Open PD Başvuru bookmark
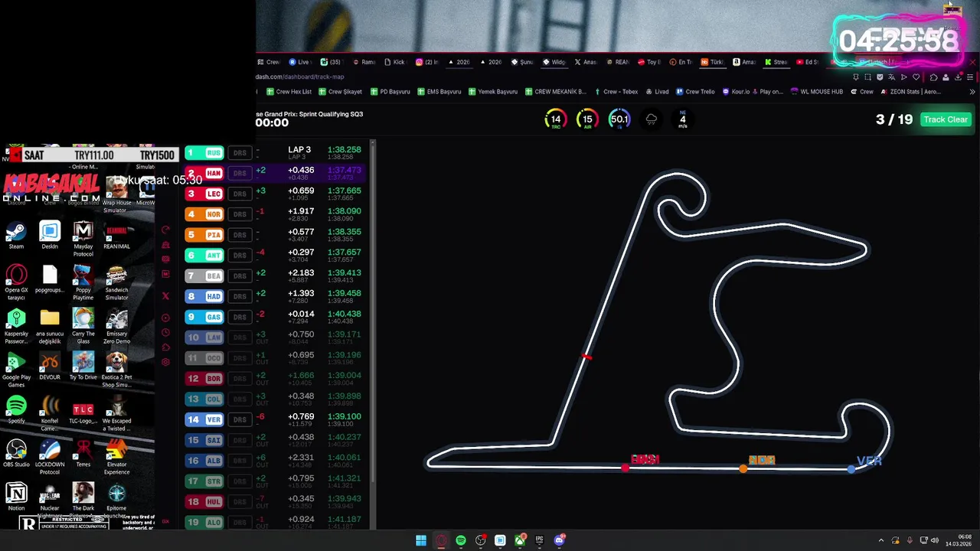Image resolution: width=980 pixels, height=551 pixels. pos(390,92)
